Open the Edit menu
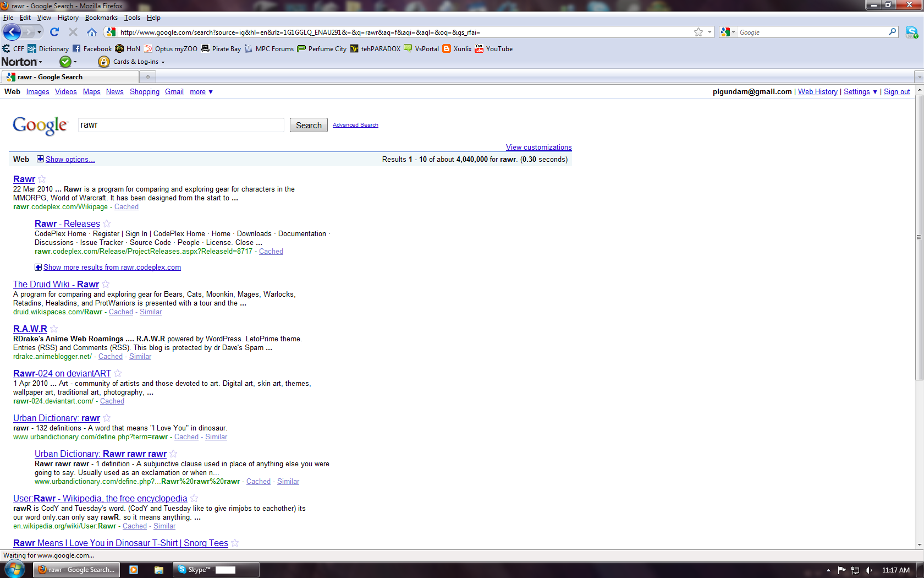The height and width of the screenshot is (578, 924). click(25, 18)
